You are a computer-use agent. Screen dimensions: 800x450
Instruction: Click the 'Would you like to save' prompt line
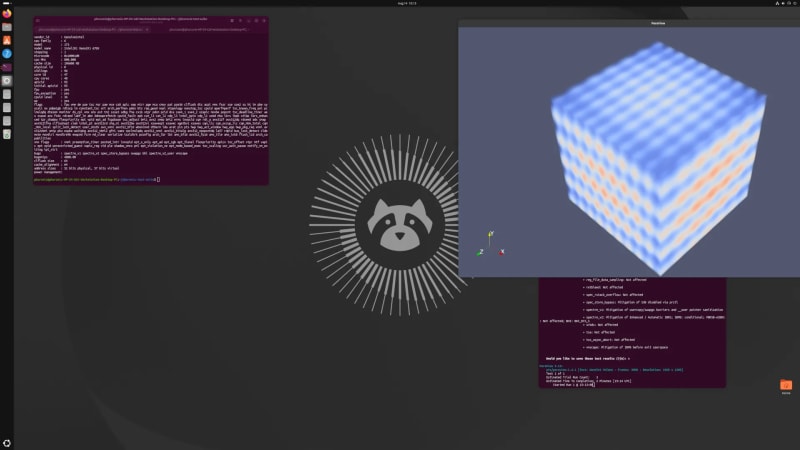pyautogui.click(x=587, y=359)
